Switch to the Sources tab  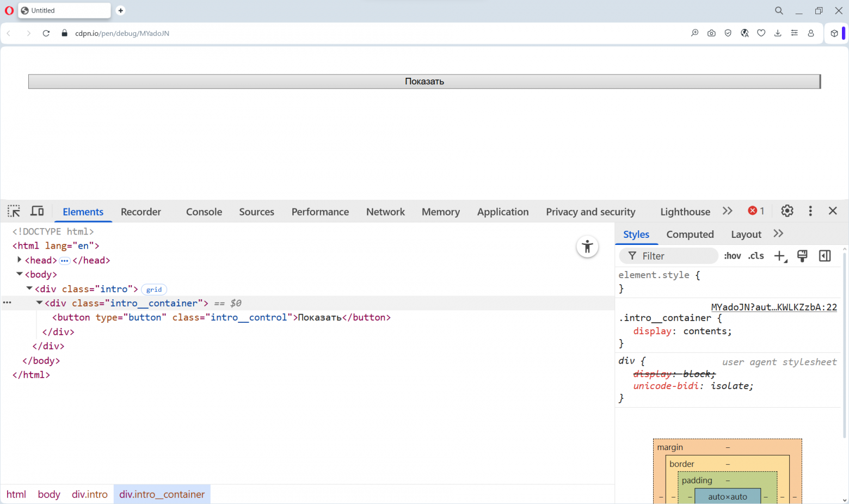[x=256, y=212]
